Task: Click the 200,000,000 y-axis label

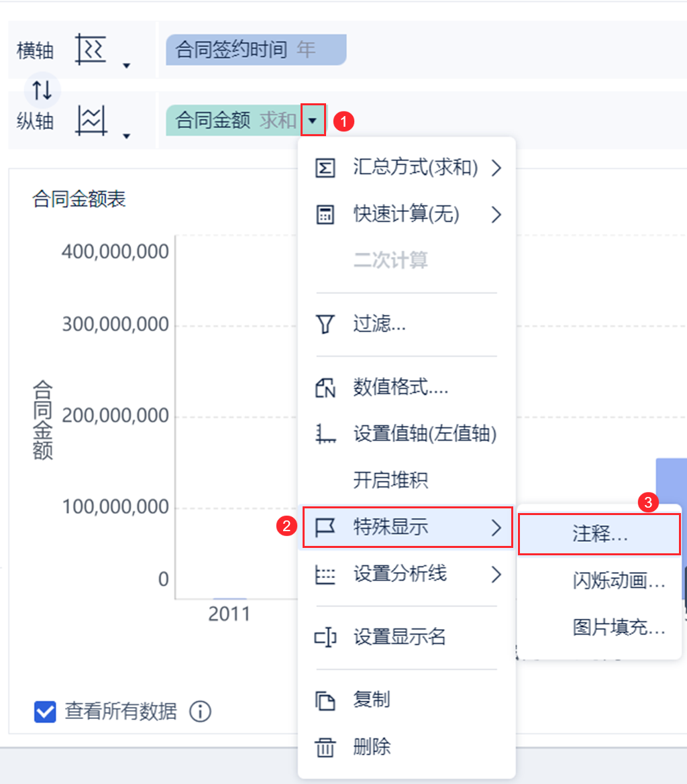Action: pos(115,416)
